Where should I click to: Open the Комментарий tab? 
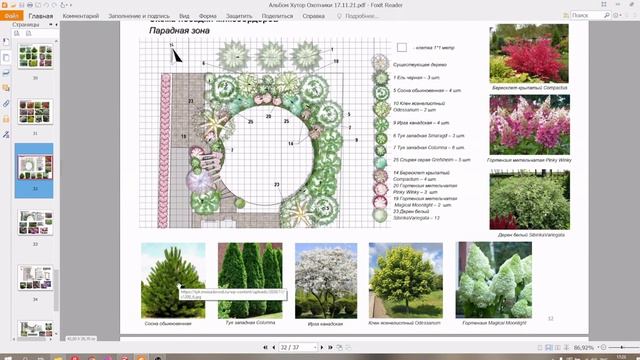point(81,16)
